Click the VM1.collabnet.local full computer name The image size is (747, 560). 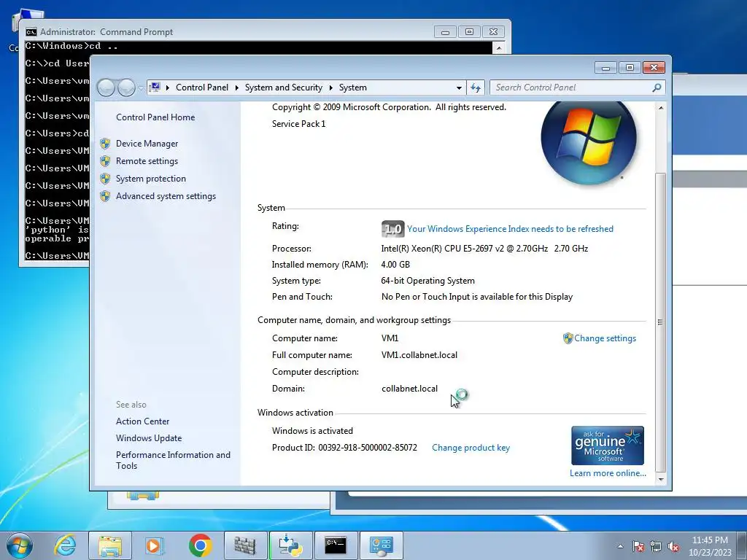pos(419,355)
